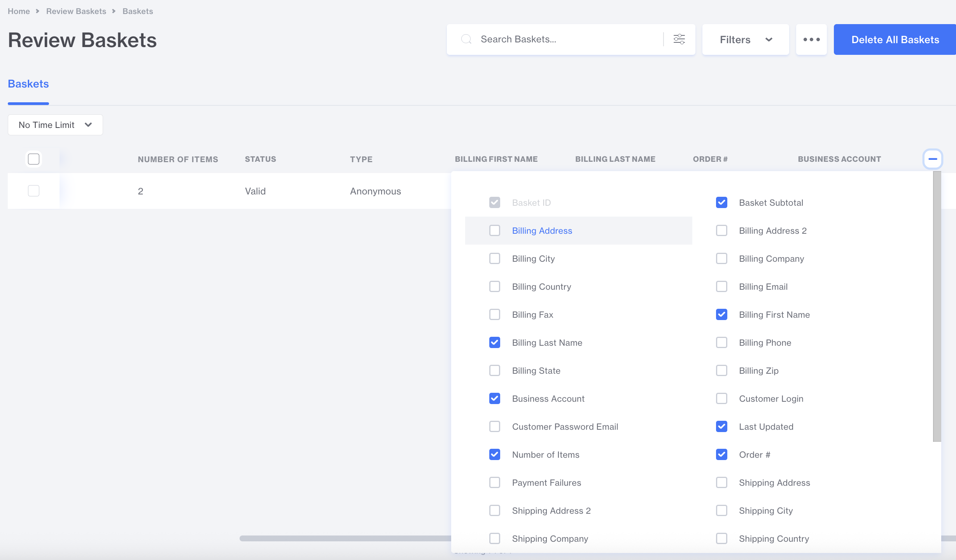Click Delete All Baskets button
956x560 pixels.
pyautogui.click(x=895, y=39)
